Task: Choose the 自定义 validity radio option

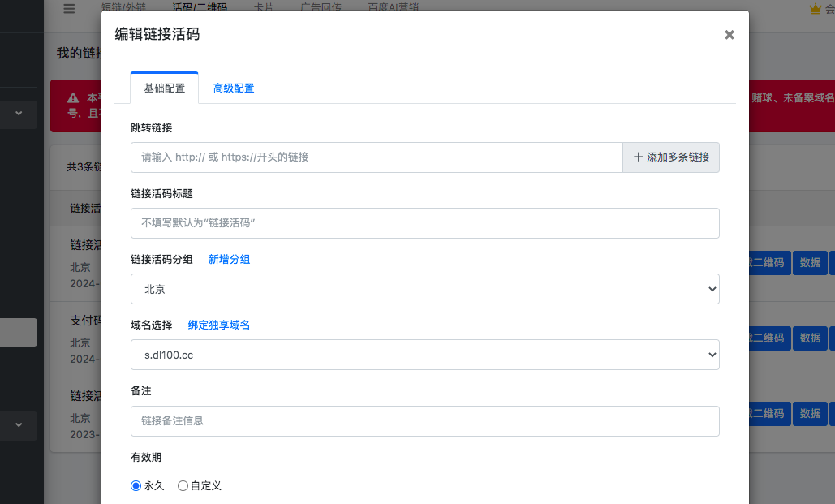Action: pos(183,485)
